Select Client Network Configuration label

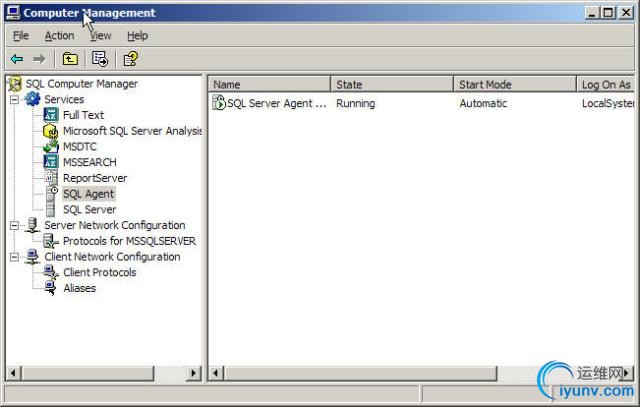pos(112,257)
